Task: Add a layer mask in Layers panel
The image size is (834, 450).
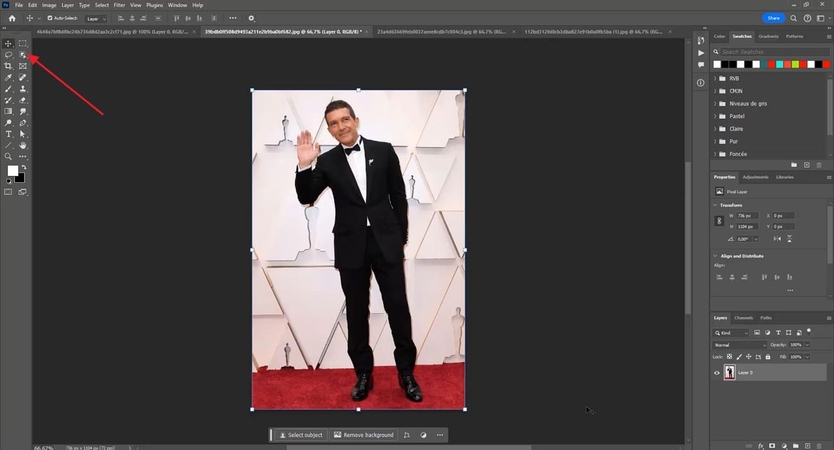Action: pyautogui.click(x=772, y=445)
